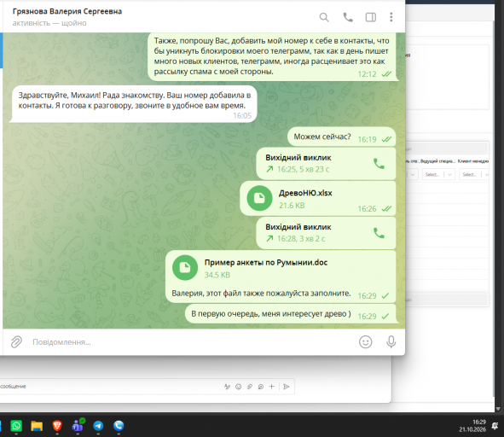Open Microsoft Teams from the taskbar
The height and width of the screenshot is (437, 504).
[78, 426]
